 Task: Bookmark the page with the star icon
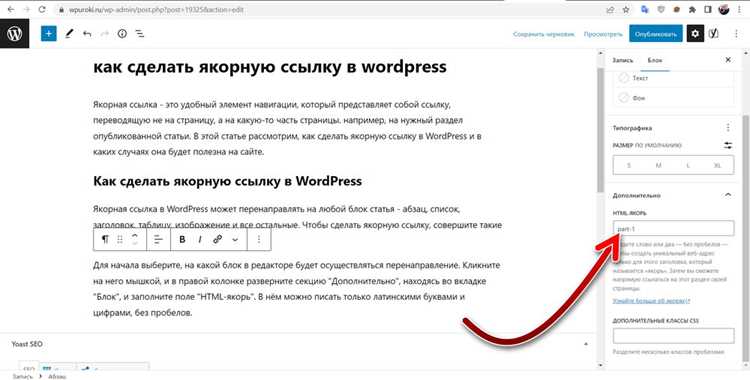(x=626, y=10)
